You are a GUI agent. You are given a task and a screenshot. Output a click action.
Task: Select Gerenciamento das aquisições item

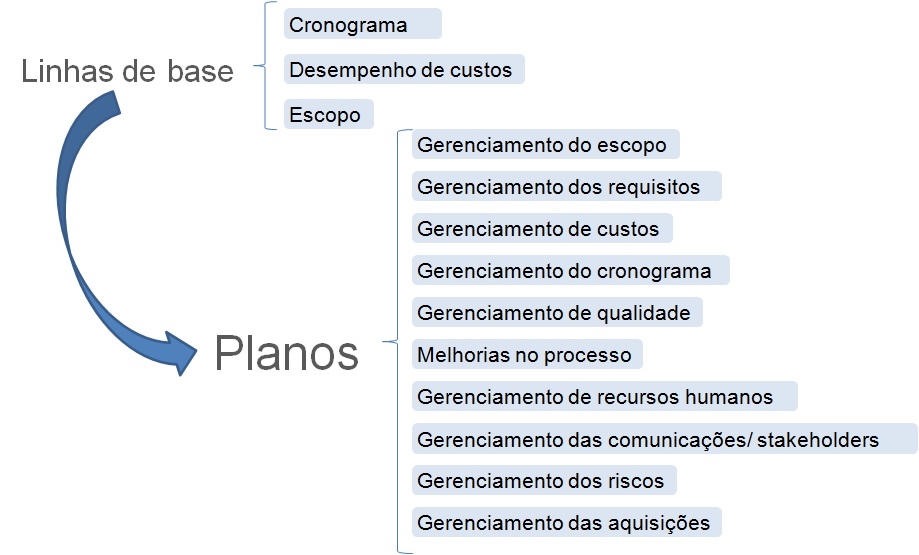tap(567, 522)
